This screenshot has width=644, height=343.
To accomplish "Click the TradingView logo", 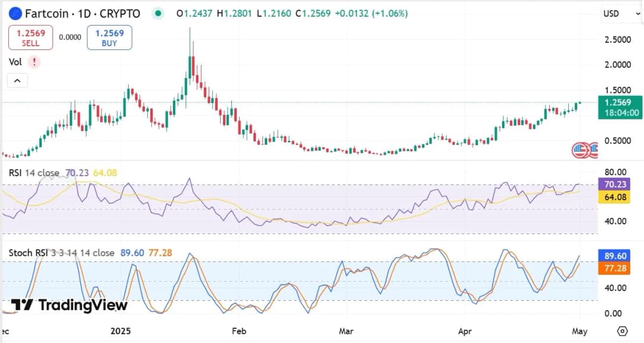I will (x=69, y=305).
